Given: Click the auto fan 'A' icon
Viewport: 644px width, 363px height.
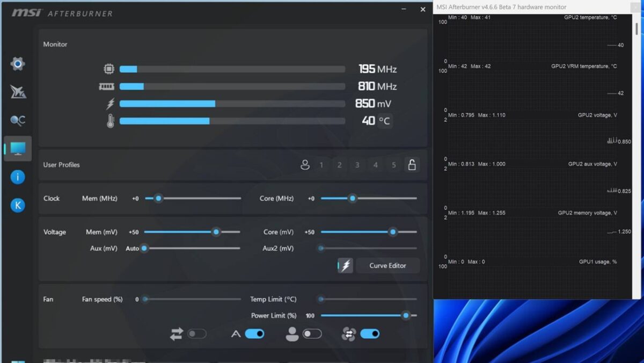Looking at the screenshot, I should point(236,334).
